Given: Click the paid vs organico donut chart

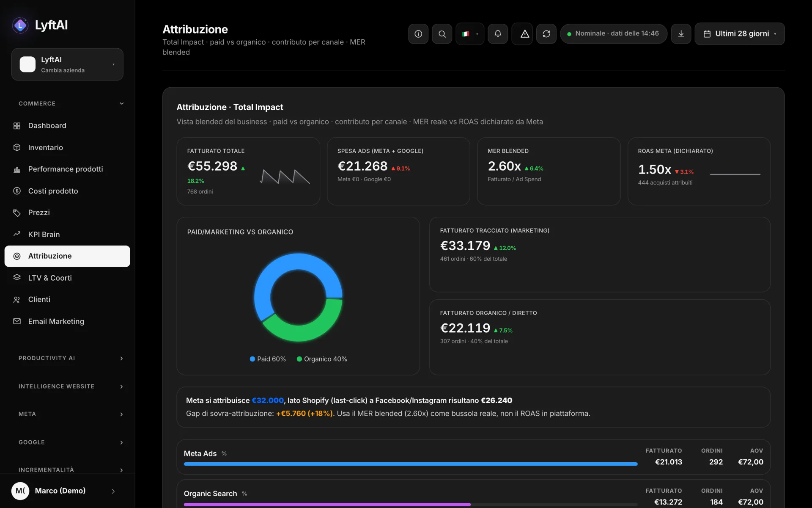Looking at the screenshot, I should 298,297.
